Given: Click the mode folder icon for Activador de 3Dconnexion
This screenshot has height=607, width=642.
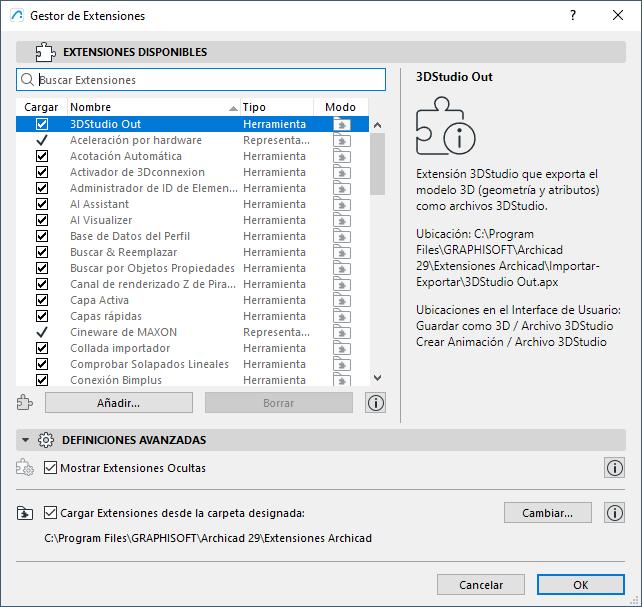Looking at the screenshot, I should click(342, 172).
